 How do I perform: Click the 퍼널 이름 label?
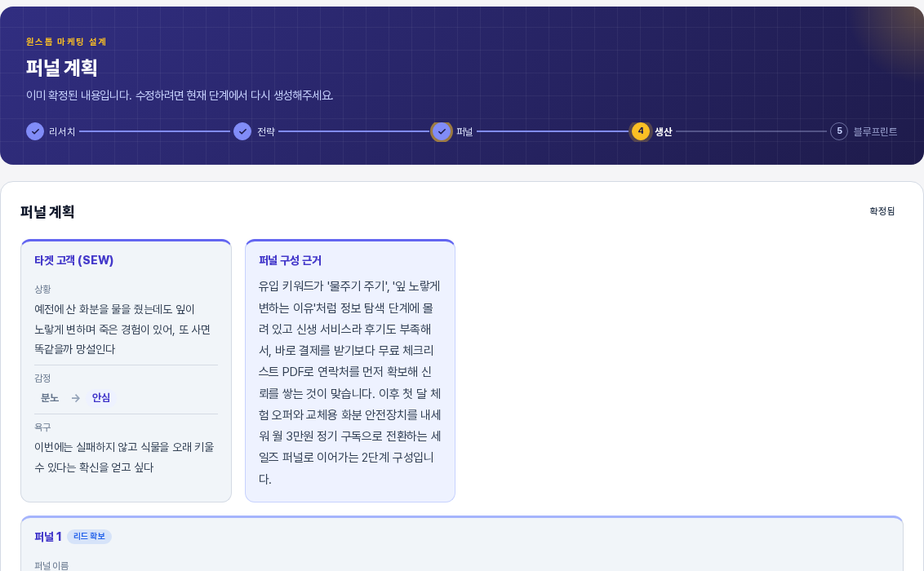51,566
